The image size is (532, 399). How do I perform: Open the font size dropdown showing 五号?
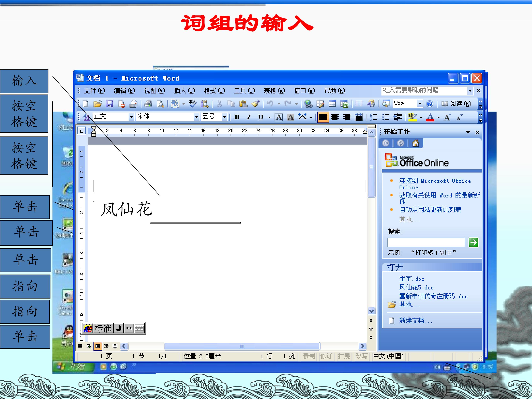(x=224, y=117)
